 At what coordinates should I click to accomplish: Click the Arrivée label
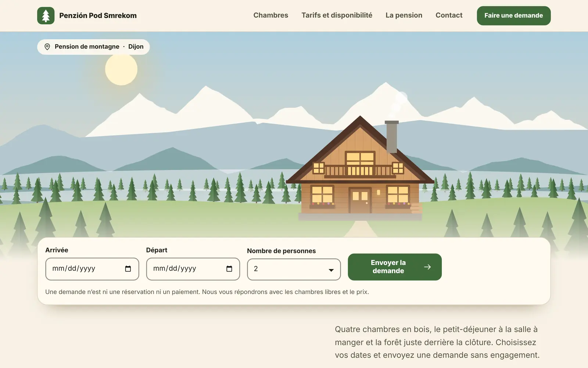tap(57, 250)
